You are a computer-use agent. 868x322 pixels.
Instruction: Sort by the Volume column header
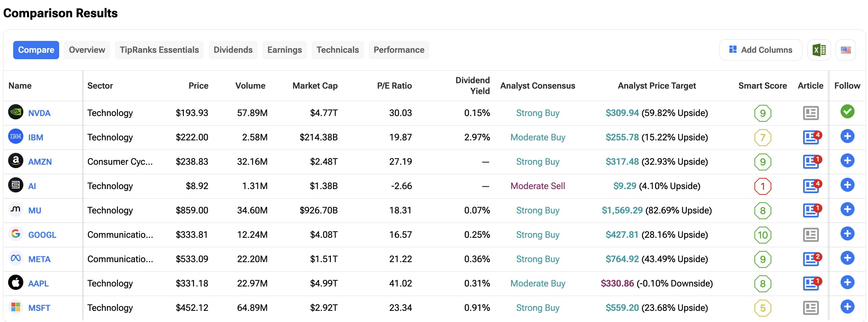250,86
